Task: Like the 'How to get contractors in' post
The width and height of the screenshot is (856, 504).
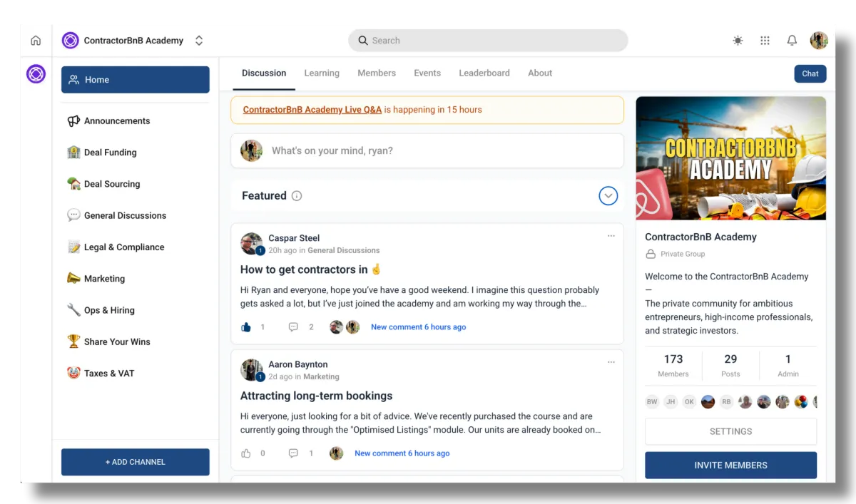Action: point(246,327)
